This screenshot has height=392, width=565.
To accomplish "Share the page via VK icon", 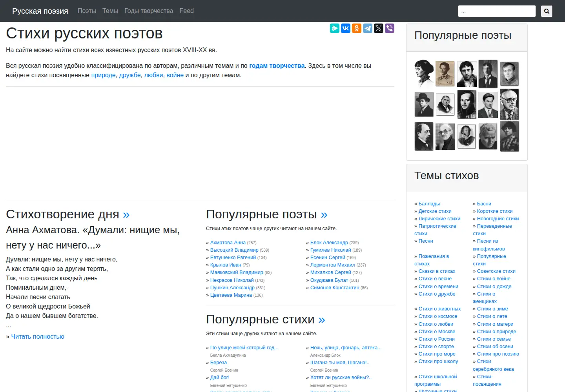I will click(x=346, y=28).
